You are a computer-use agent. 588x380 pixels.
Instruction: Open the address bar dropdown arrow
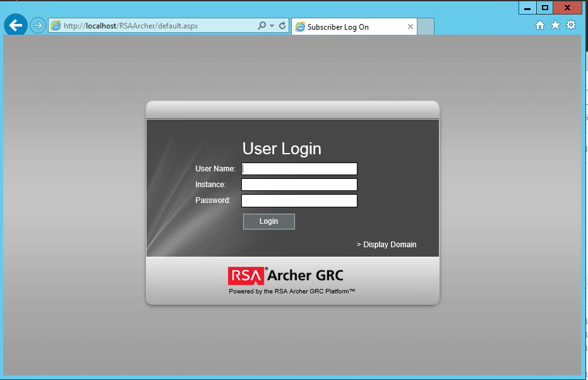(x=272, y=25)
